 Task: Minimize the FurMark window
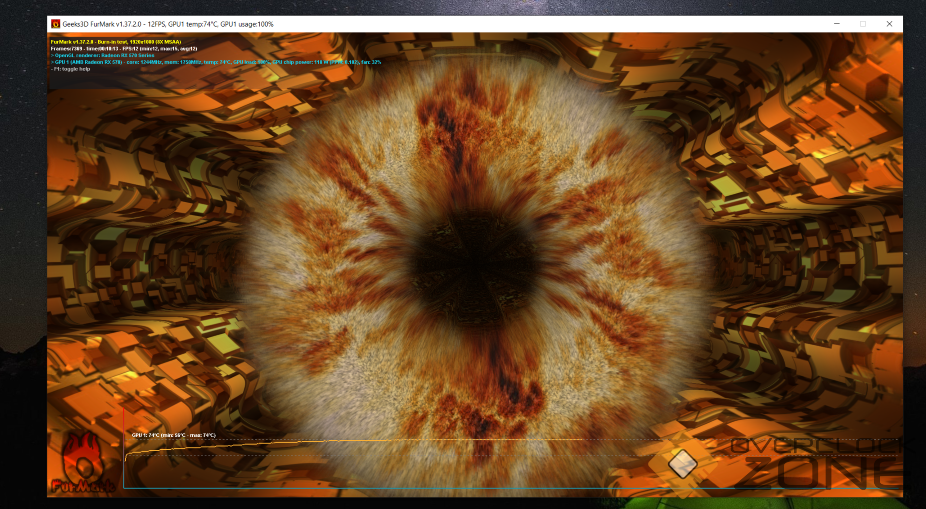(837, 24)
